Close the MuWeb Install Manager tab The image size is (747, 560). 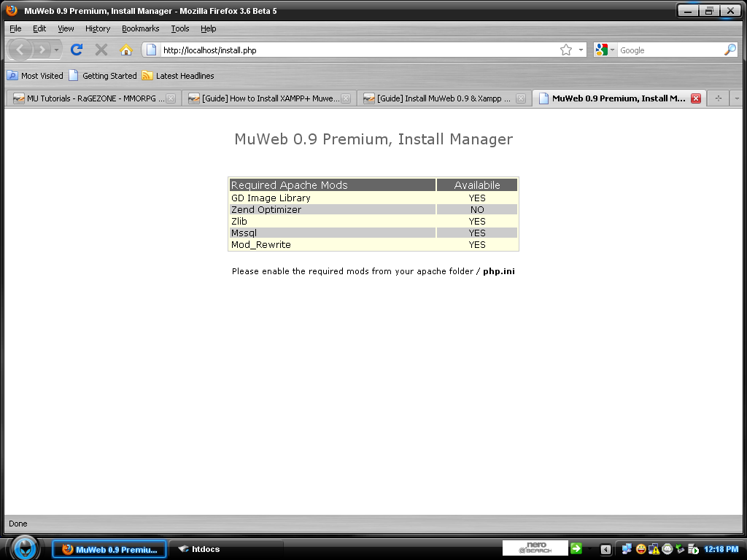(695, 98)
